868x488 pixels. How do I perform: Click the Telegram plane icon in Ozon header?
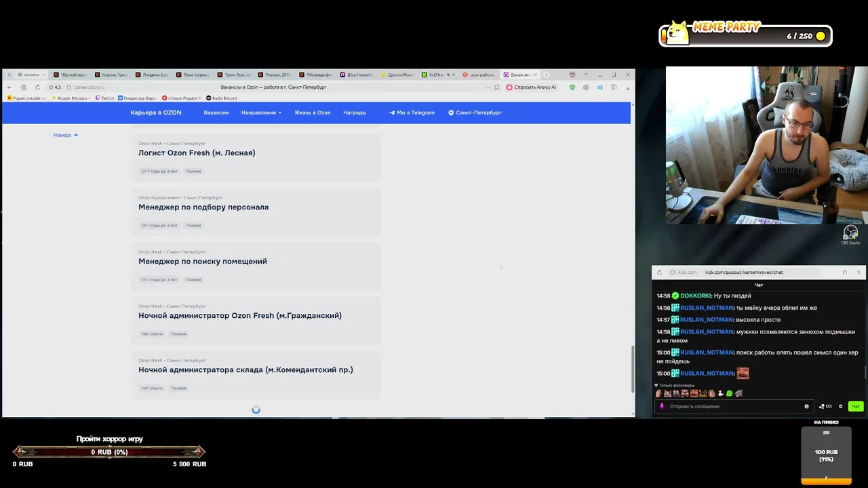point(392,113)
